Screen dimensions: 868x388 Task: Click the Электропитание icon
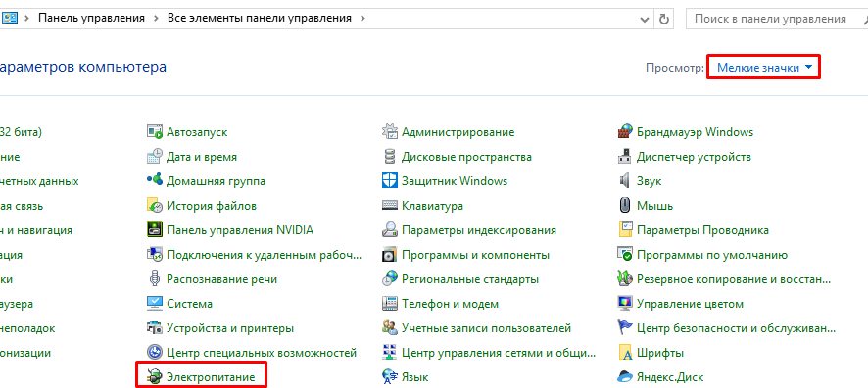(155, 377)
